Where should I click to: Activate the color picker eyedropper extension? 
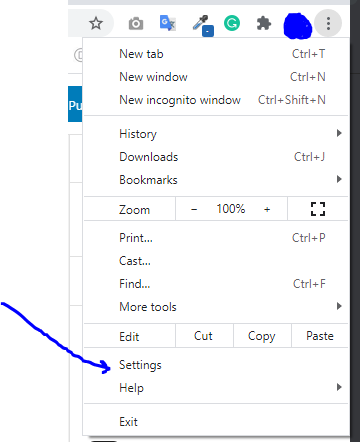(x=203, y=25)
